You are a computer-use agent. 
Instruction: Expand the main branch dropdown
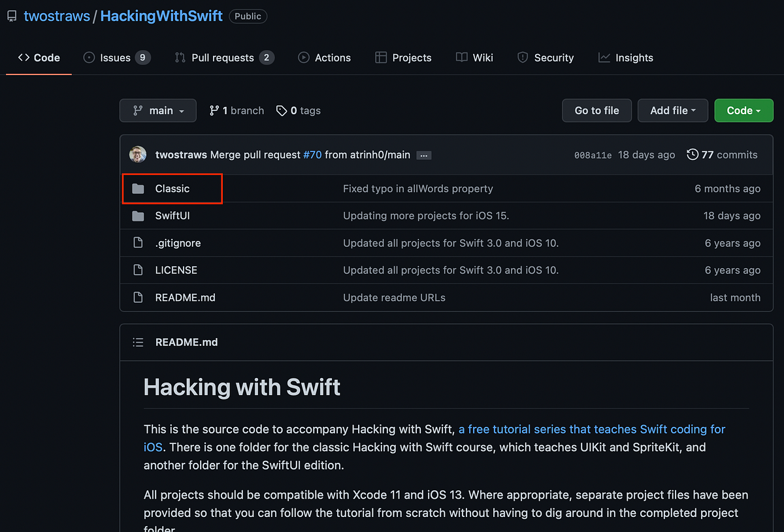coord(157,110)
